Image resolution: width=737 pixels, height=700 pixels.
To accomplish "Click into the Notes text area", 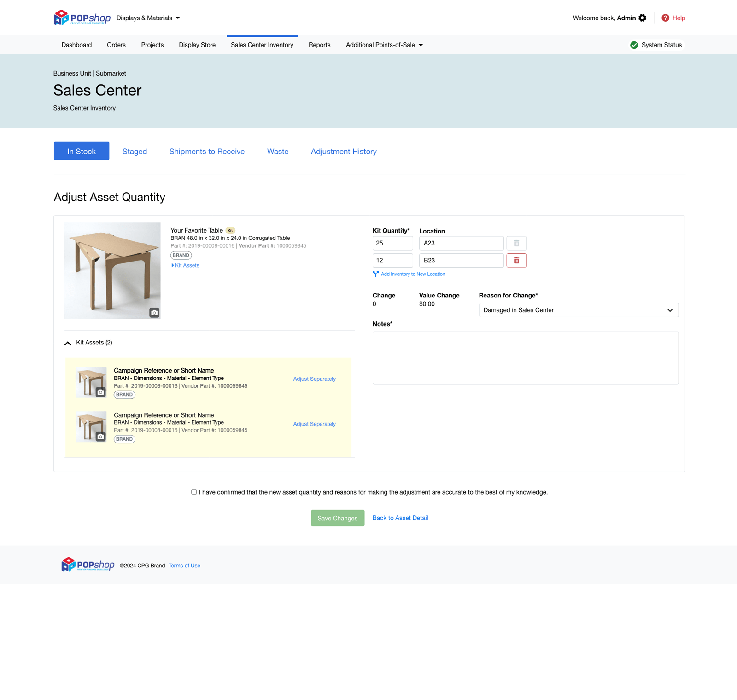I will pyautogui.click(x=525, y=358).
